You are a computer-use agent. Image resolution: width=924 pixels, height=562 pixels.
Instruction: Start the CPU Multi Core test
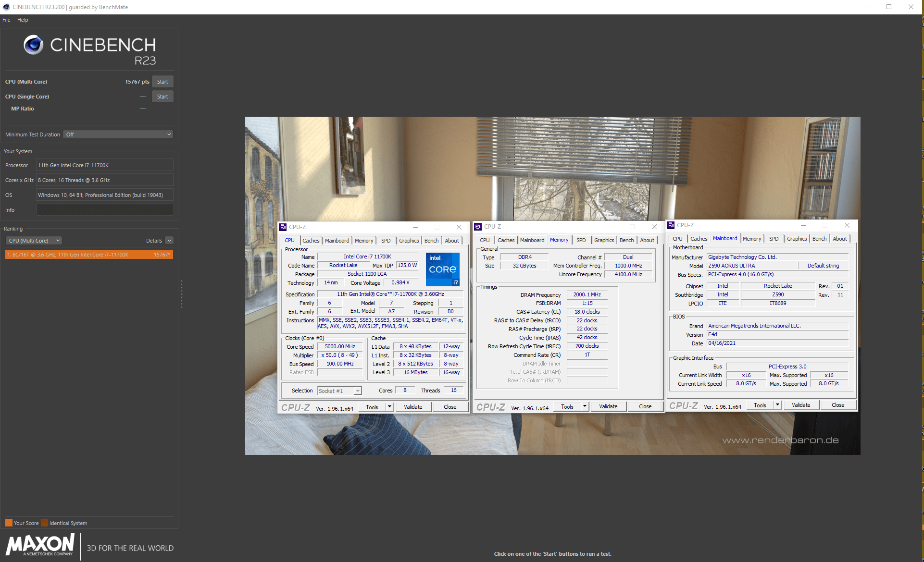pyautogui.click(x=162, y=82)
